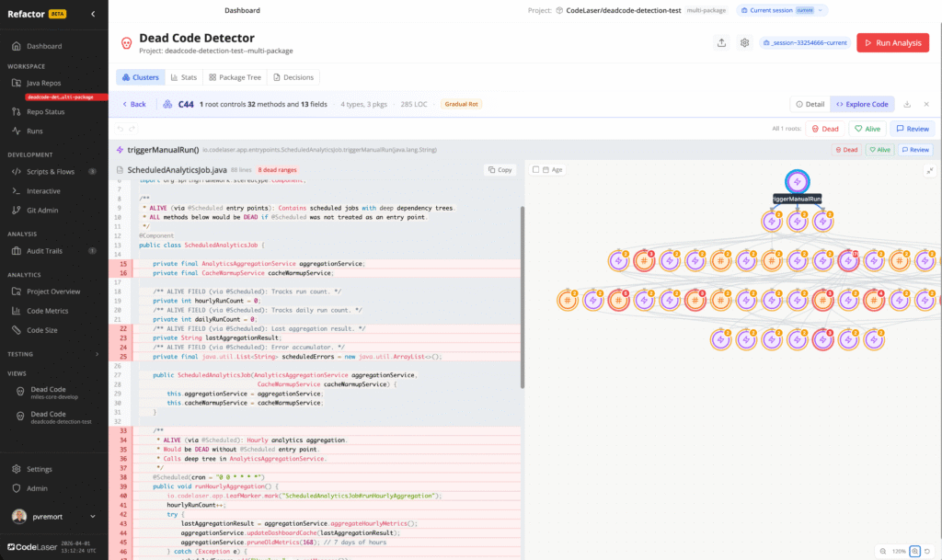Mark all roots as Dead
The height and width of the screenshot is (560, 942).
[x=824, y=129]
